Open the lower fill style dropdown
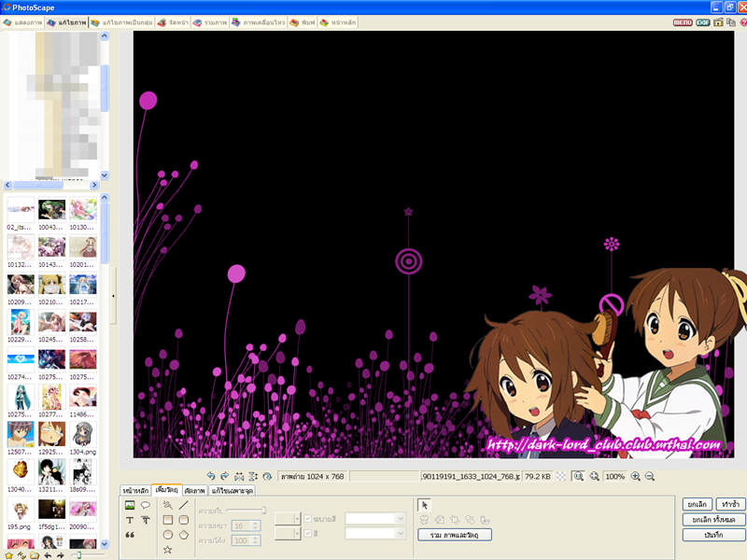The image size is (747, 560). click(x=288, y=534)
